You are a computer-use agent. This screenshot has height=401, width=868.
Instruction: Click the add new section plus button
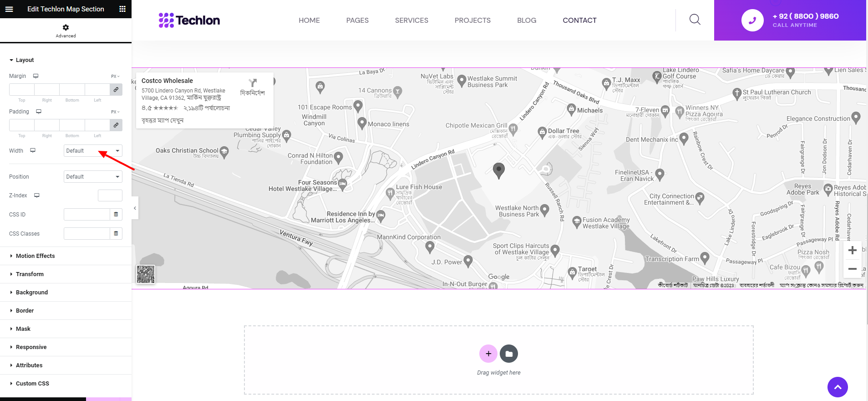click(488, 354)
